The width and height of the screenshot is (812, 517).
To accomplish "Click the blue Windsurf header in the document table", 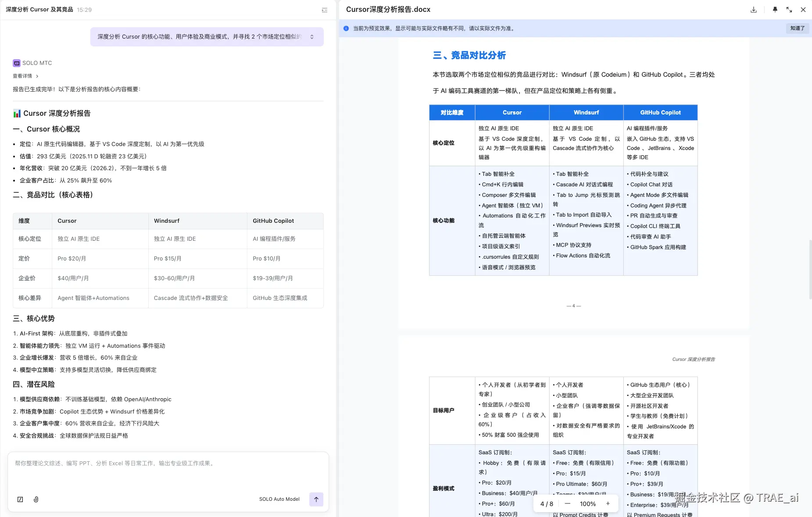I will (586, 113).
